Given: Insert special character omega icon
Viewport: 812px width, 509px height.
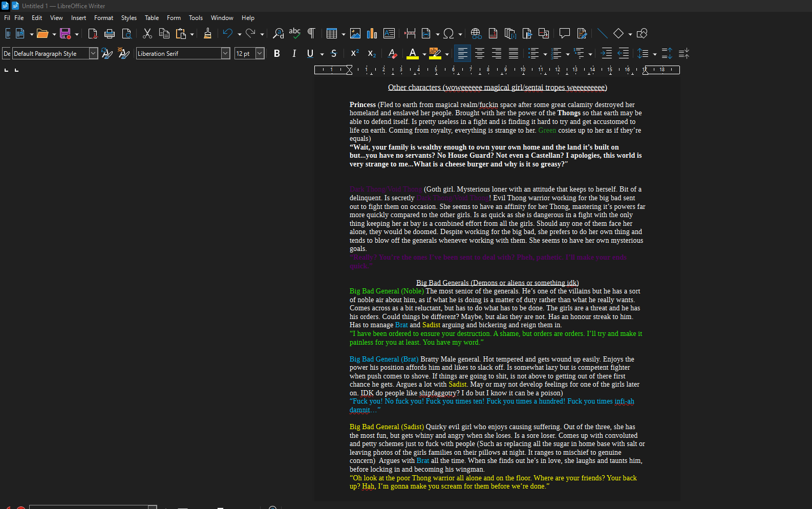Looking at the screenshot, I should pyautogui.click(x=448, y=34).
